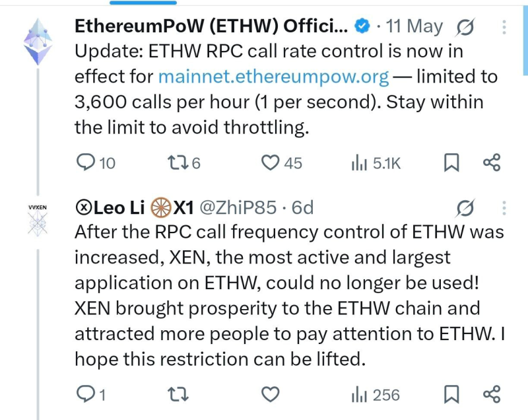528x420 pixels.
Task: Open the EthereumPoW diamond avatar
Action: click(38, 42)
